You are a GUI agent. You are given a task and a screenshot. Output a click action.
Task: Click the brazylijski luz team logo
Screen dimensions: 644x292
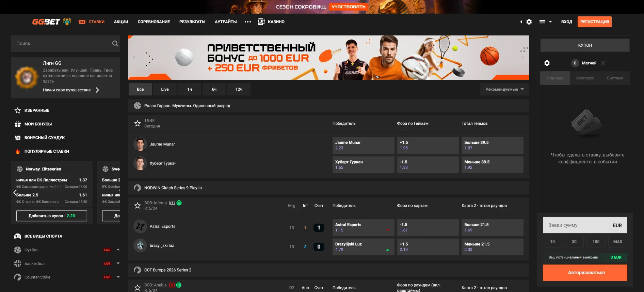click(x=140, y=245)
